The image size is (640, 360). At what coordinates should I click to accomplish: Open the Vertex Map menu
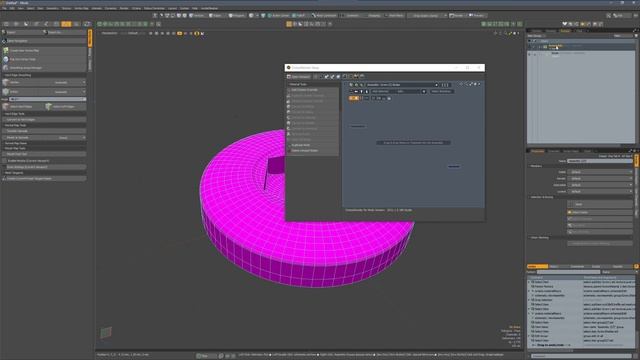pos(81,8)
